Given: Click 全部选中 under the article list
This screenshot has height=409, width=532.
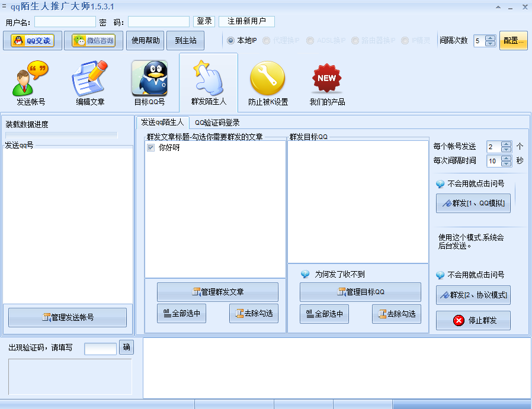Looking at the screenshot, I should 181,314.
